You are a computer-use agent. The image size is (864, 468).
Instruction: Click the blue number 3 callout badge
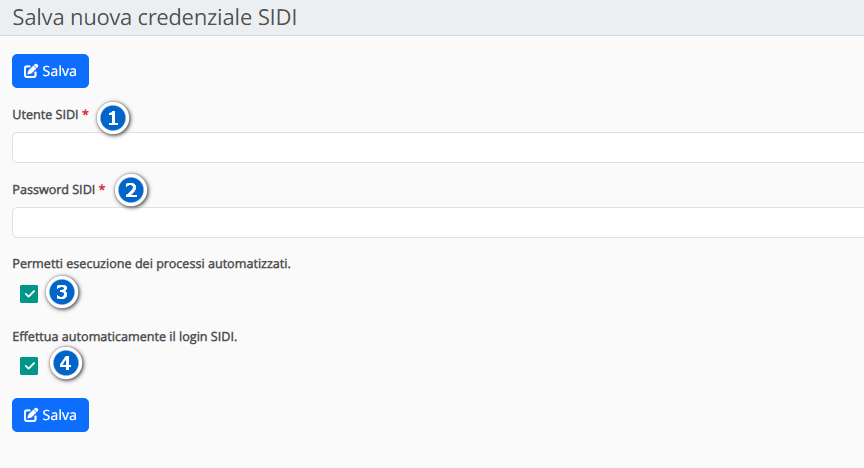coord(62,293)
